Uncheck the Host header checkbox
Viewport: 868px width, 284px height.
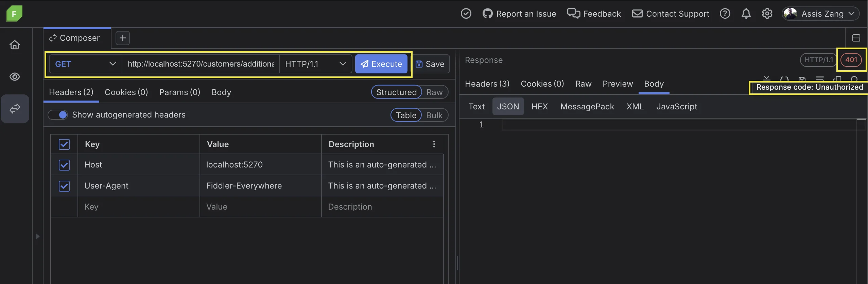click(x=64, y=165)
